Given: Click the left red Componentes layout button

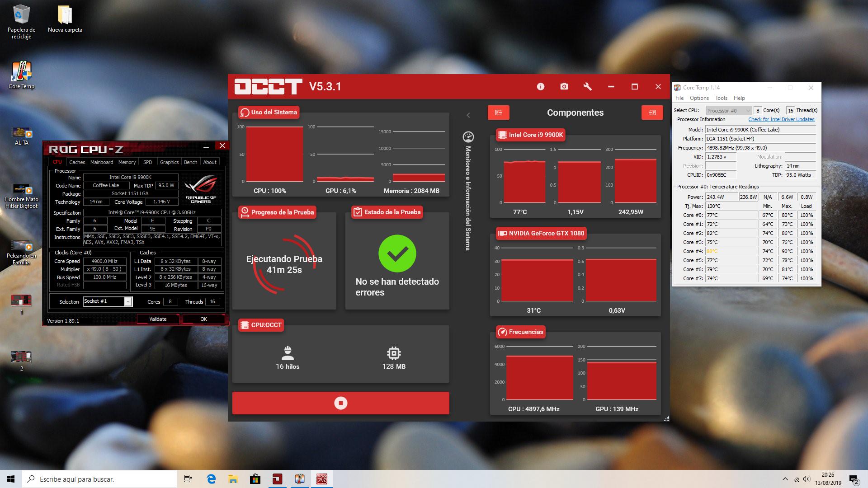Looking at the screenshot, I should (498, 113).
